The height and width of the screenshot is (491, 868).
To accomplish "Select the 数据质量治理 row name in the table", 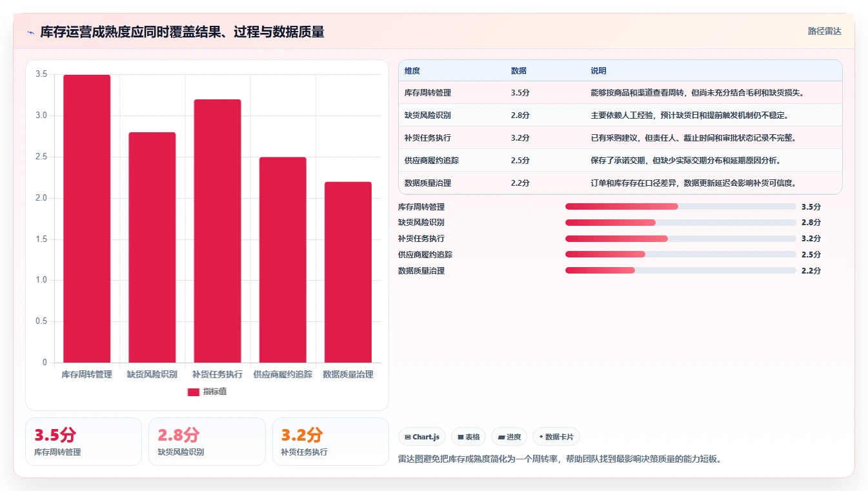I will tap(428, 183).
